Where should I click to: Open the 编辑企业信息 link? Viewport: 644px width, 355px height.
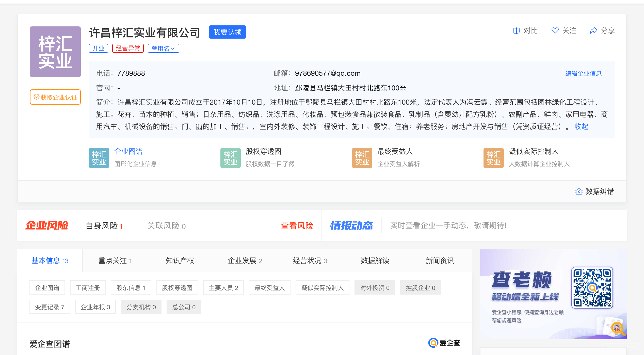pyautogui.click(x=583, y=74)
